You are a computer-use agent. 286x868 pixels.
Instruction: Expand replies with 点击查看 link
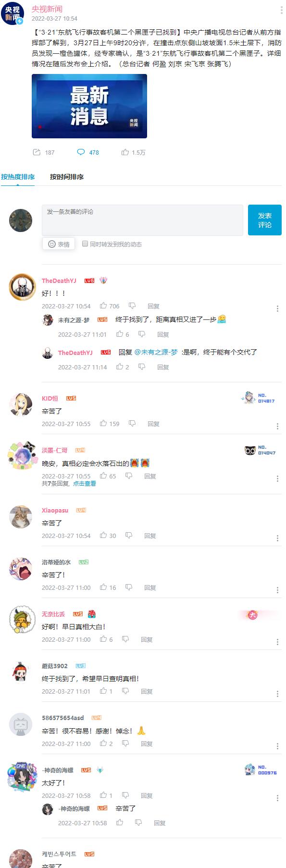[85, 484]
